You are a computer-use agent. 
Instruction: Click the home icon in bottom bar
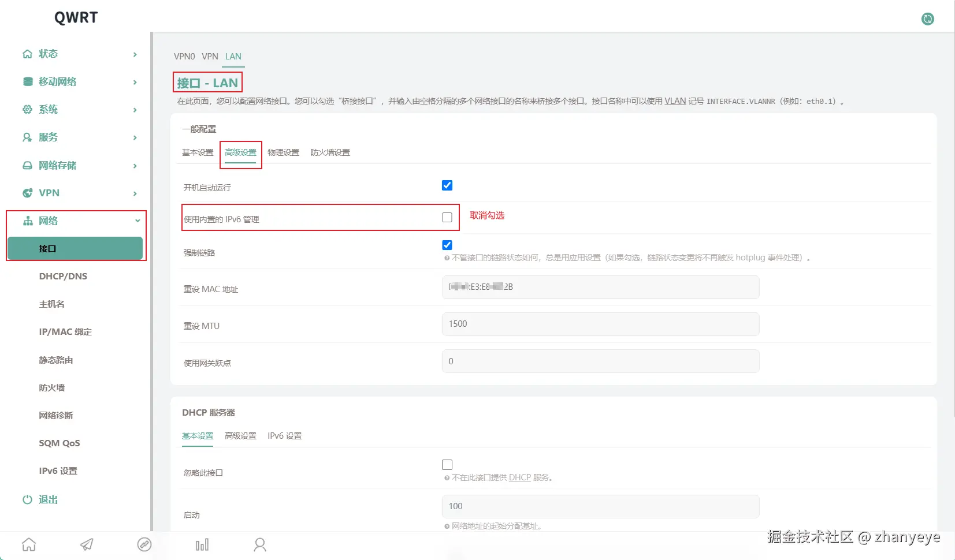[29, 544]
